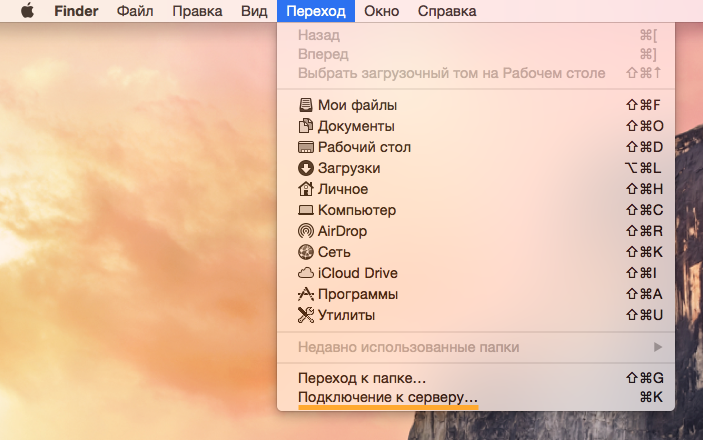Click the Documents icon (Документы)

click(x=306, y=126)
